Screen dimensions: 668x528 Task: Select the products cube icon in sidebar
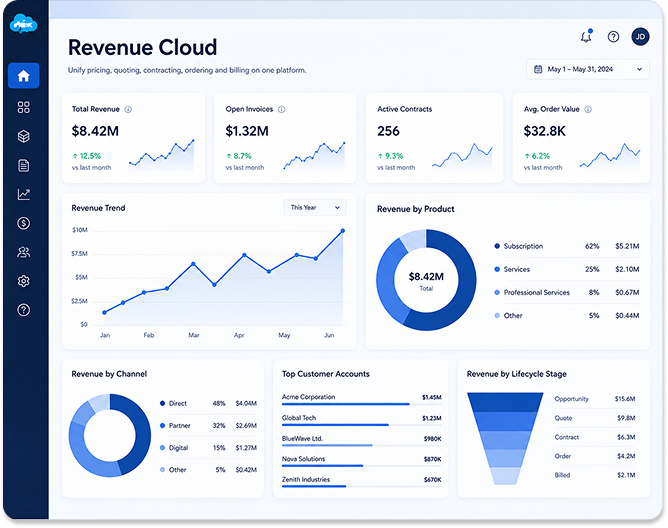coord(23,136)
